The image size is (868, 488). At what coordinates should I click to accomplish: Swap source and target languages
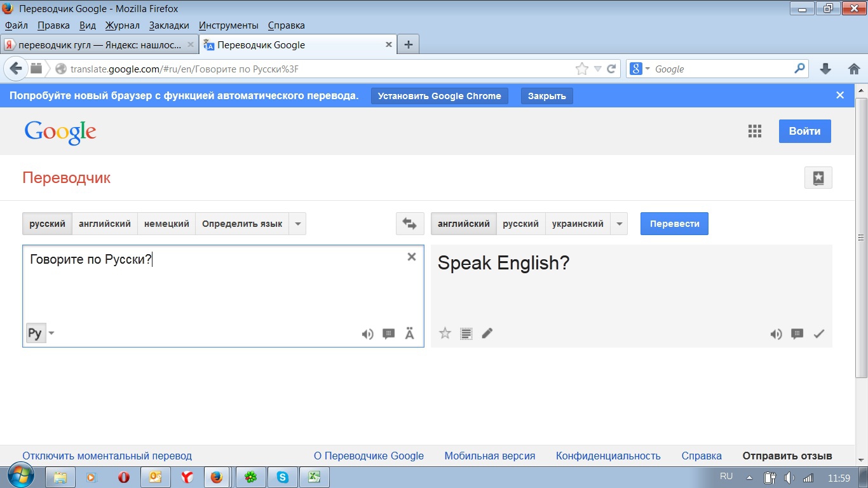pos(409,224)
